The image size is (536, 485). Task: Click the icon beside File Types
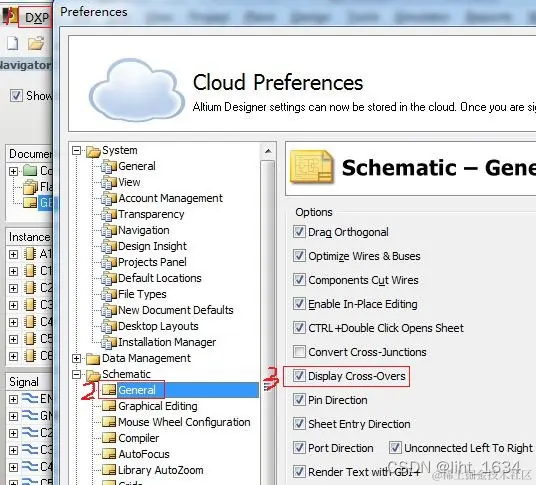tap(109, 295)
